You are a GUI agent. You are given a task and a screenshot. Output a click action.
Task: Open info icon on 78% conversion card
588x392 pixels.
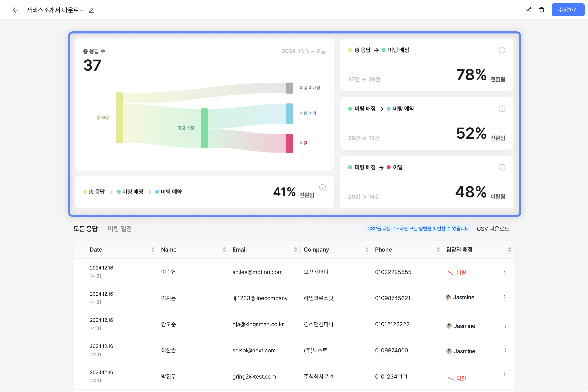pyautogui.click(x=502, y=50)
